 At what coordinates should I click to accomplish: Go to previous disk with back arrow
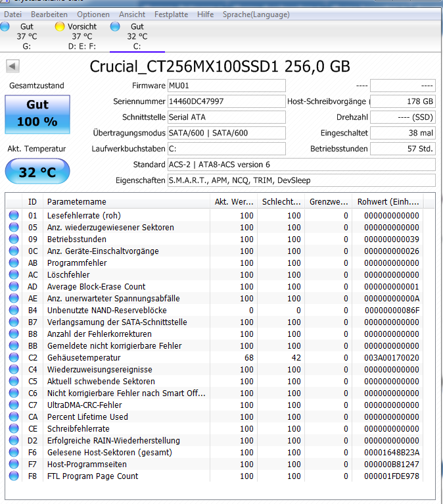pos(12,66)
